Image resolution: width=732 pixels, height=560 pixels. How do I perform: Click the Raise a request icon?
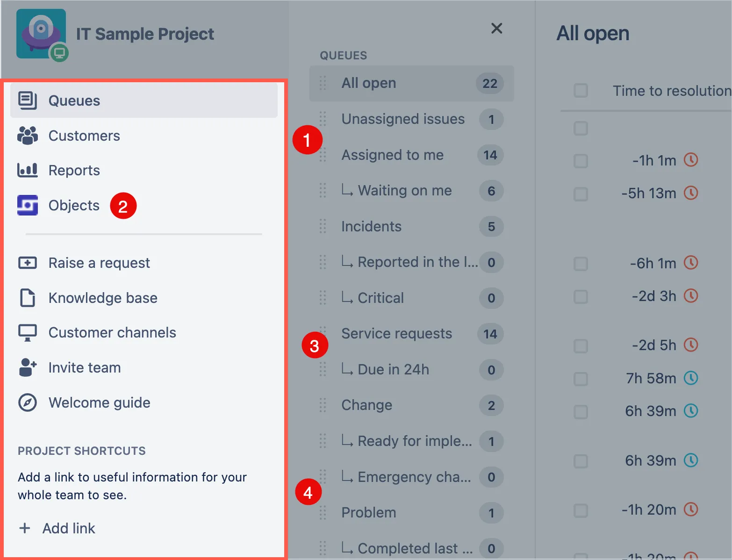28,263
